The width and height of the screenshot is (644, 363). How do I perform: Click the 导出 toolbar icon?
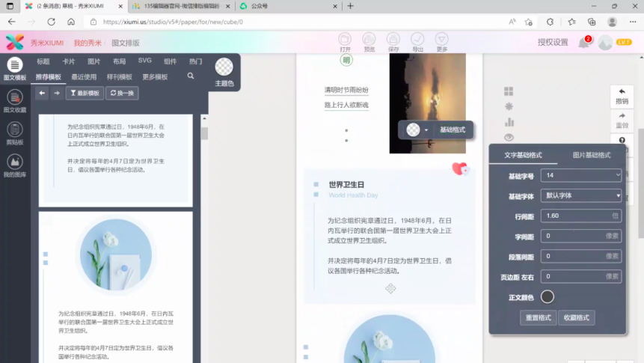(x=417, y=43)
